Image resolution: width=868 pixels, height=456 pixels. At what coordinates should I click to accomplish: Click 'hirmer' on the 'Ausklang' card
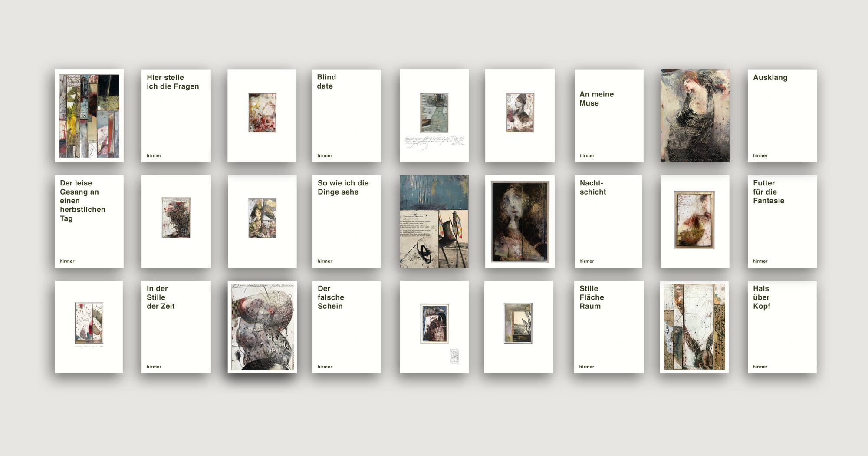(x=760, y=155)
